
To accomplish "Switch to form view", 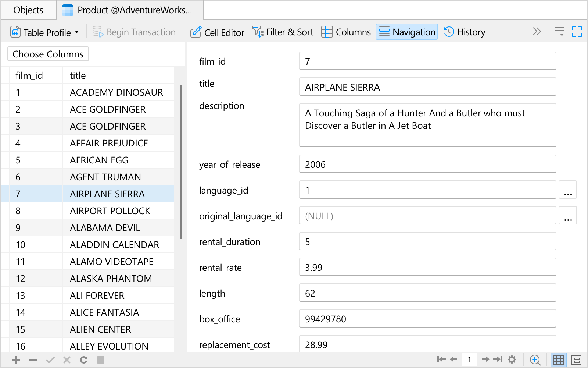I will [x=576, y=360].
